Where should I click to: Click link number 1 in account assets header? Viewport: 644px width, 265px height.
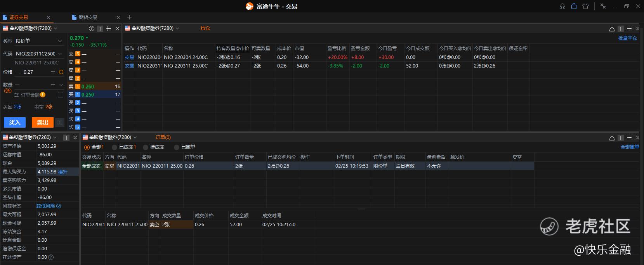pyautogui.click(x=66, y=138)
